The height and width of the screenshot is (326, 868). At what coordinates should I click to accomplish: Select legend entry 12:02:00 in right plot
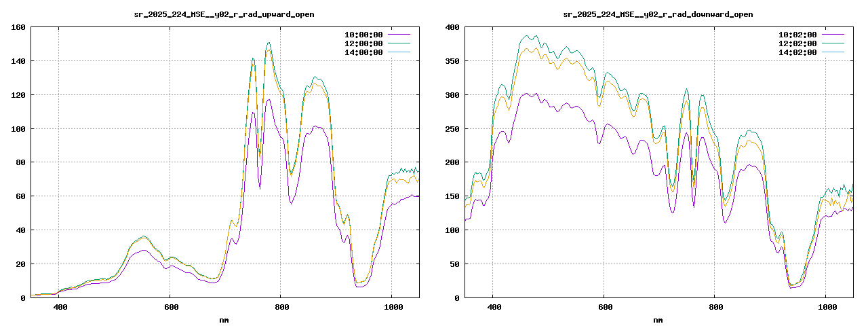pyautogui.click(x=797, y=43)
